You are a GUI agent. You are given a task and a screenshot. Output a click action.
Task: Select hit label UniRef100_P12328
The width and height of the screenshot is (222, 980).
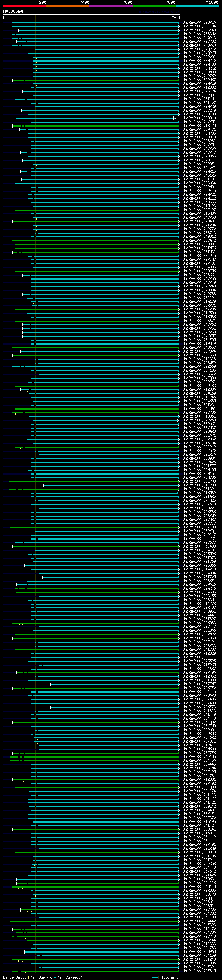(x=199, y=359)
